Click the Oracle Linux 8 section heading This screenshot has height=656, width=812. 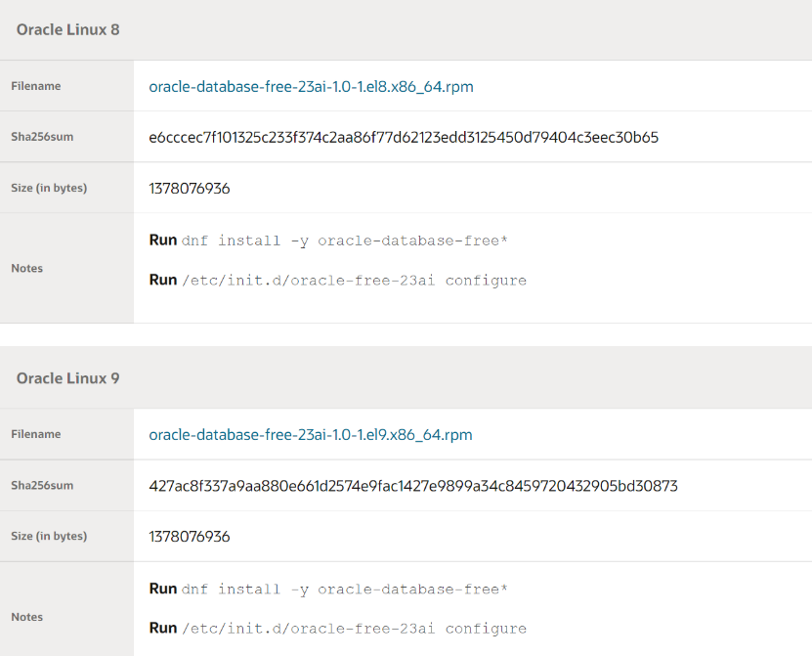click(x=68, y=29)
